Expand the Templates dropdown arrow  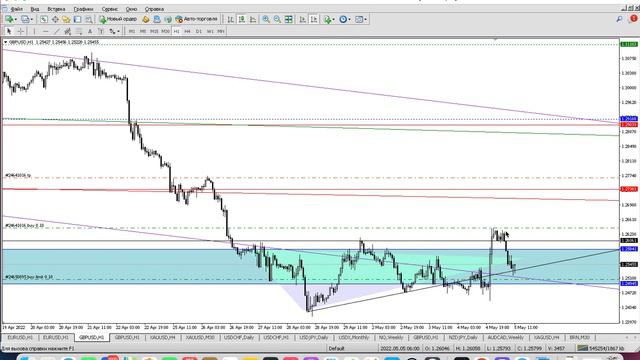[x=366, y=19]
